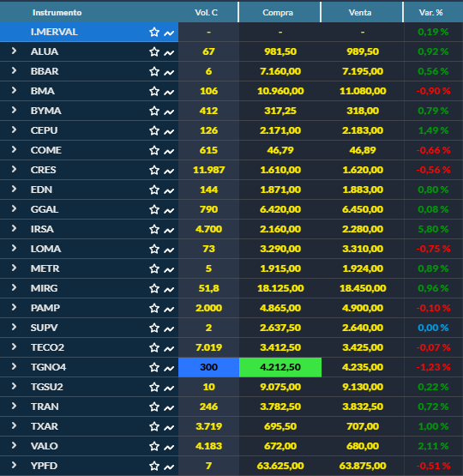Viewport: 463px width, 476px height.
Task: Sort by Vol. C column header
Action: pos(207,13)
